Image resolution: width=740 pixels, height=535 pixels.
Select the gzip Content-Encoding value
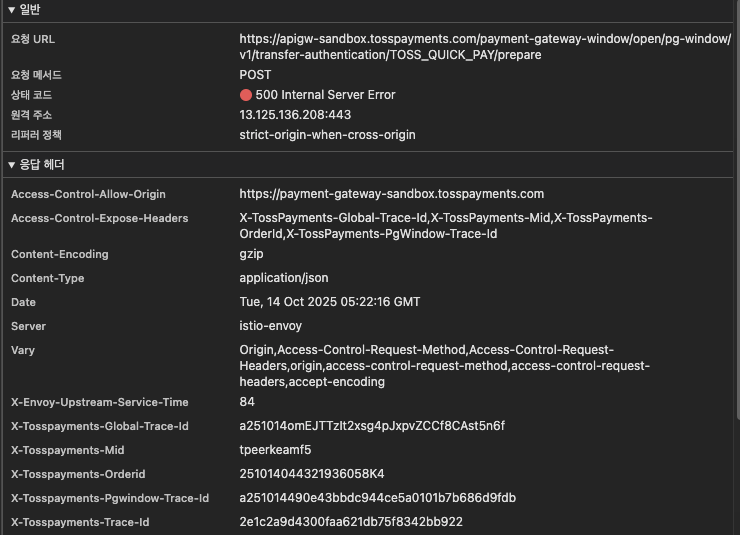[251, 254]
